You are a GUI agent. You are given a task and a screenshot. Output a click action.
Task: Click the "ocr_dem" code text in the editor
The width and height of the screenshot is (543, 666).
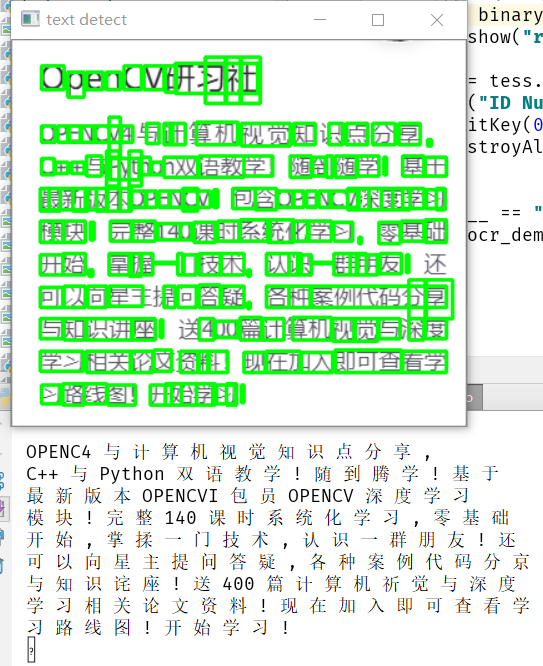click(505, 235)
